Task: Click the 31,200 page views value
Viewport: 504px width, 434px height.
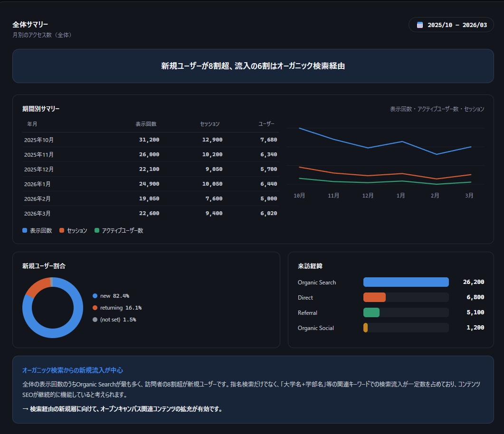Action: (149, 140)
